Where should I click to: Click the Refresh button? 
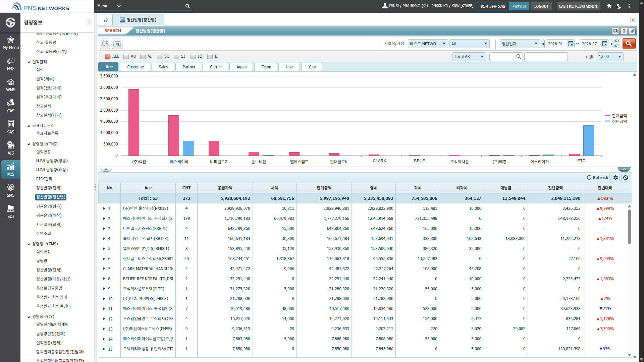tap(597, 178)
